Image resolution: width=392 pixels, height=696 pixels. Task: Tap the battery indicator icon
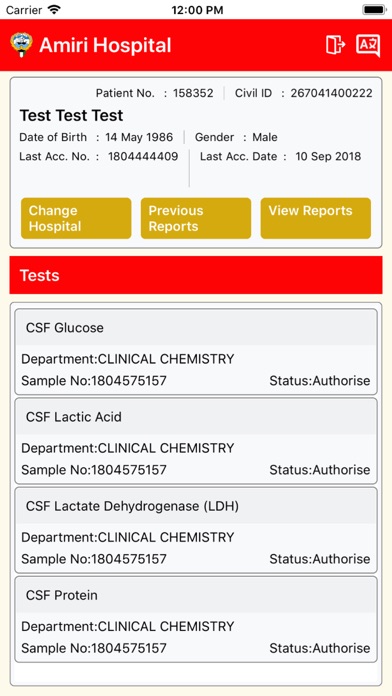[x=374, y=9]
